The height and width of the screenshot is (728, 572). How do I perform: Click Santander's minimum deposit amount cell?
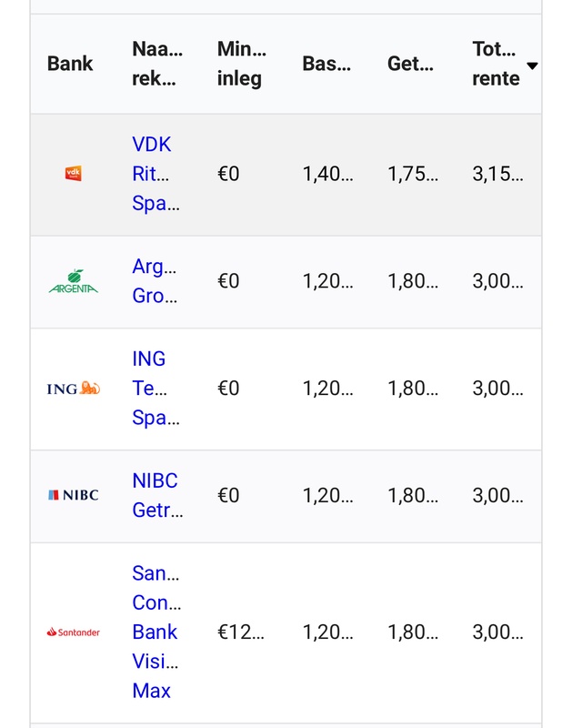coord(241,632)
